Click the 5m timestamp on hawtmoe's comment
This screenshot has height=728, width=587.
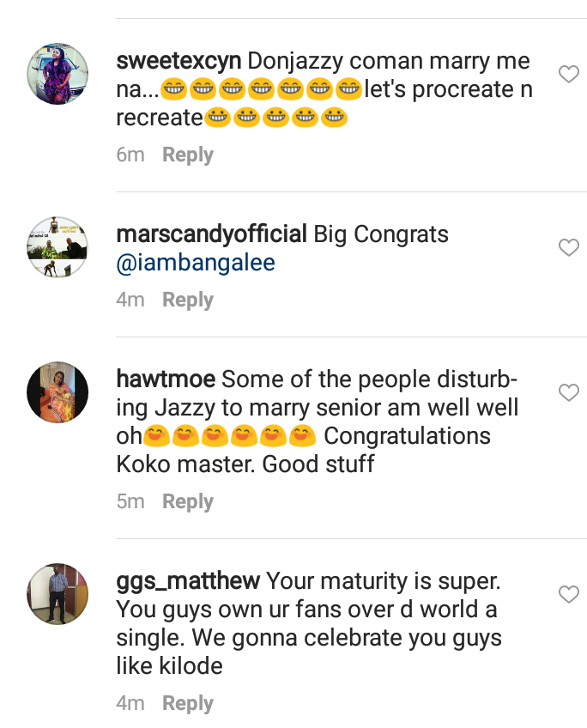(x=130, y=502)
